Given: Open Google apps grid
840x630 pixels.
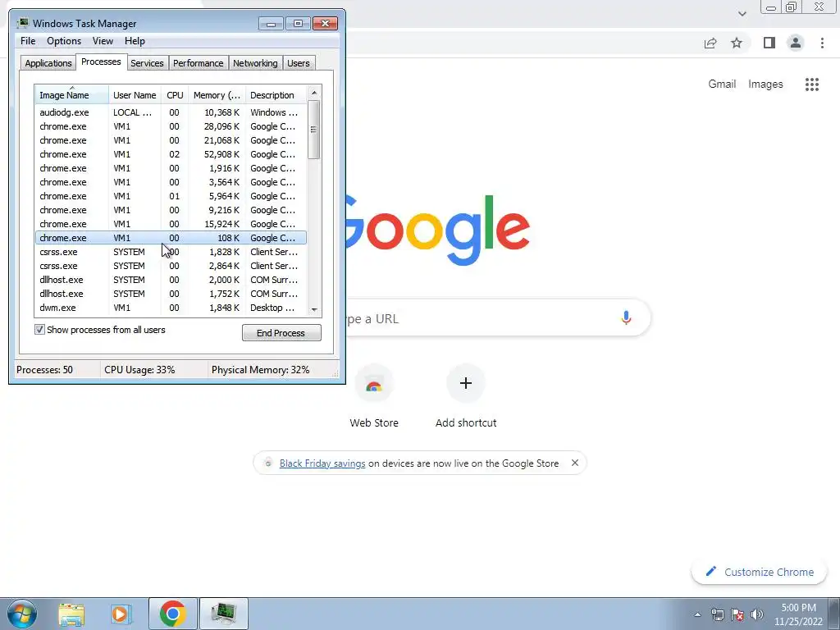Looking at the screenshot, I should [x=811, y=84].
